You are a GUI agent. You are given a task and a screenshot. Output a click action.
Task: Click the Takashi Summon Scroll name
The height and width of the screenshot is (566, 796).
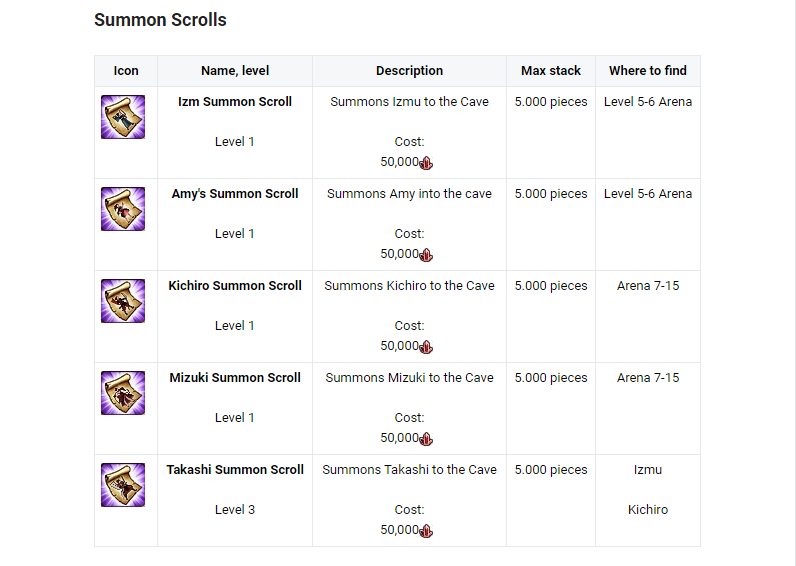[235, 470]
